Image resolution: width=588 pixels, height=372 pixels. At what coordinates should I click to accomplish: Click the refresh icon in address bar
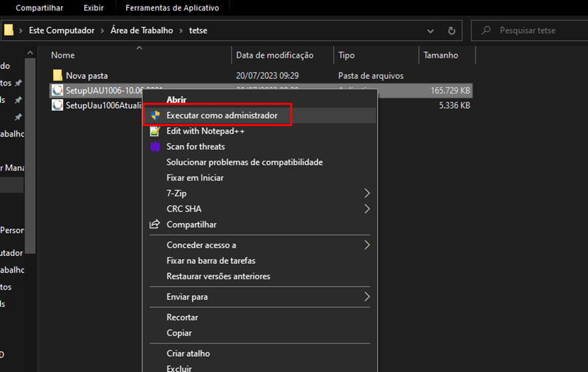click(x=451, y=31)
